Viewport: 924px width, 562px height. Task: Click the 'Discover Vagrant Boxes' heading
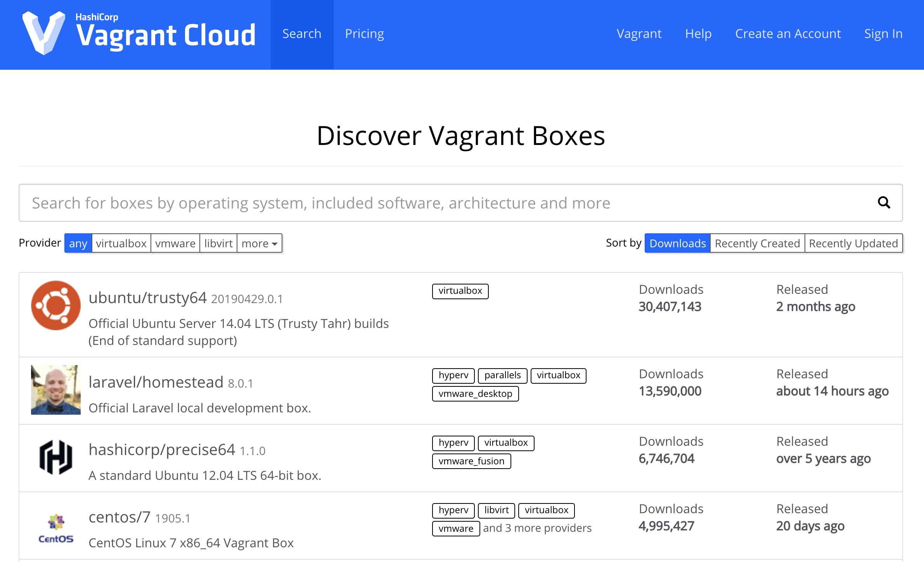tap(461, 136)
